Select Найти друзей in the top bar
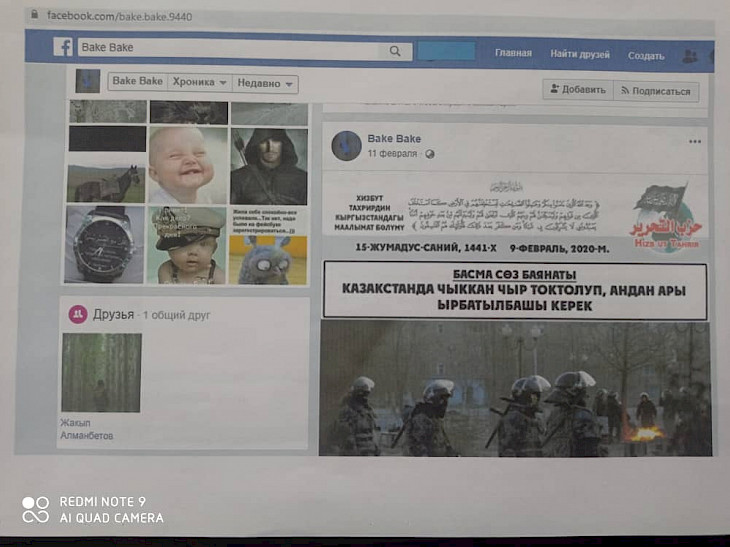Screen dimensions: 730x547 coord(578,54)
